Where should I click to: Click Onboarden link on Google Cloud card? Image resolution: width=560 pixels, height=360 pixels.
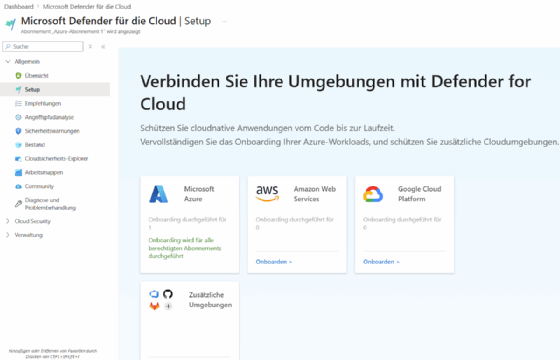point(381,262)
